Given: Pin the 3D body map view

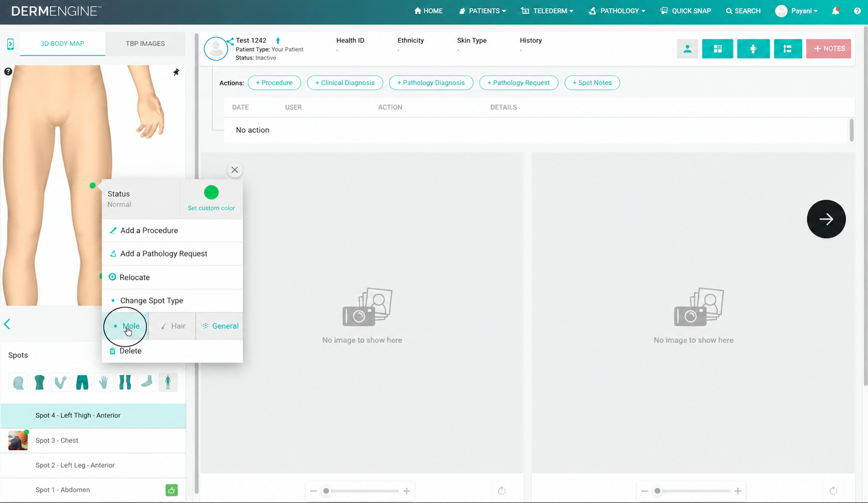Looking at the screenshot, I should pyautogui.click(x=176, y=72).
